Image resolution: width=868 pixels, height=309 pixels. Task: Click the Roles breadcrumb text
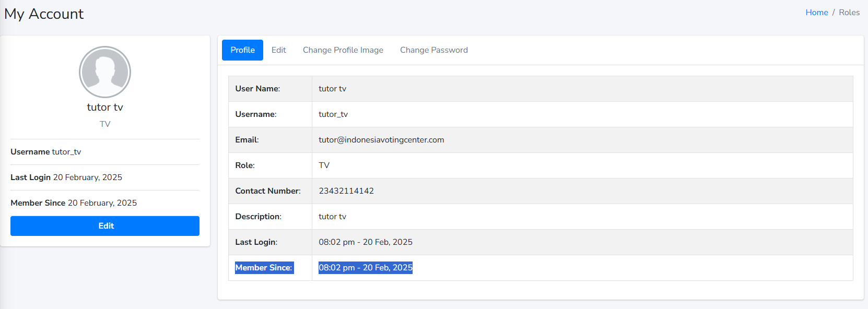tap(849, 13)
